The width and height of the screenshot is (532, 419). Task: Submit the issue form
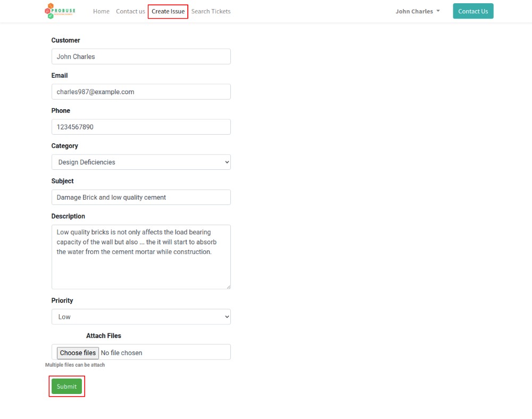tap(66, 387)
